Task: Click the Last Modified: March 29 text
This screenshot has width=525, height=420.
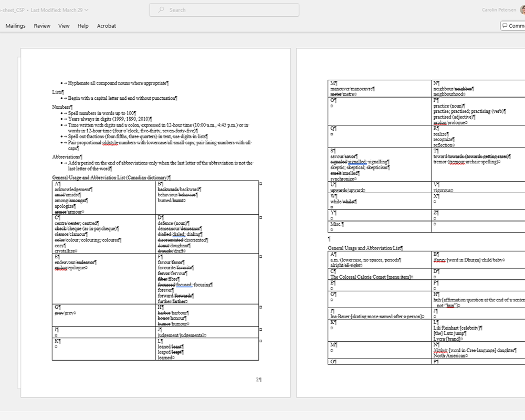Action: [x=57, y=10]
